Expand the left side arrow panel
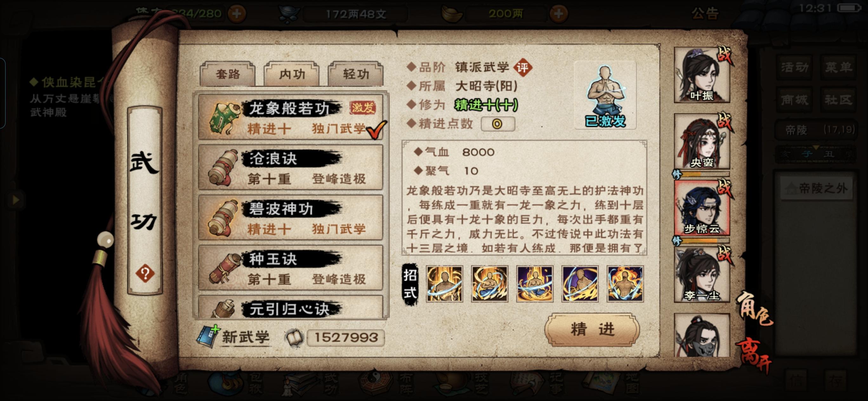 coord(15,200)
